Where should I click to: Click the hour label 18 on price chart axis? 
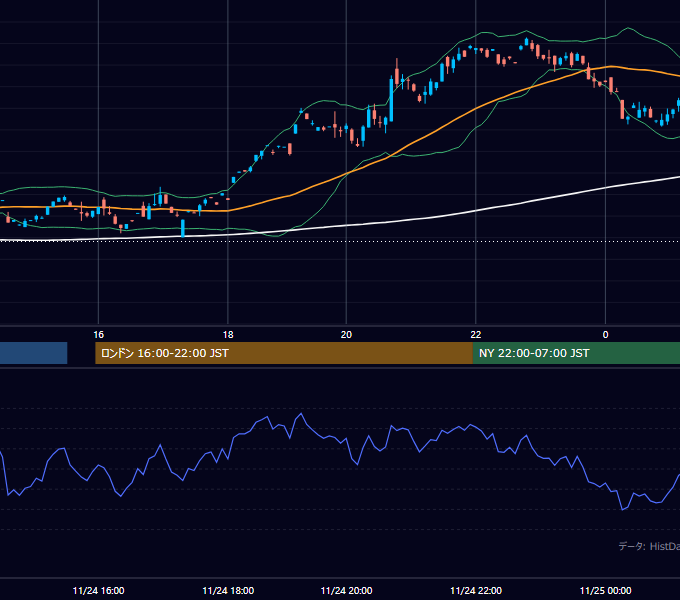pos(228,335)
